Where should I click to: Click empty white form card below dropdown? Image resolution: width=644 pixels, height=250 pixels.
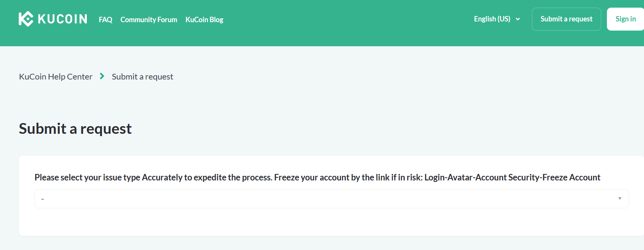[x=332, y=222]
